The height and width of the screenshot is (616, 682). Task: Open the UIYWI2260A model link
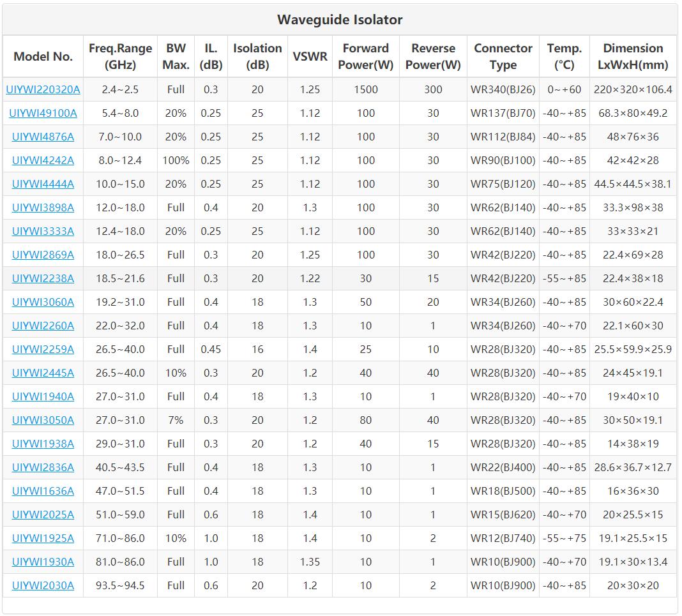coord(43,326)
